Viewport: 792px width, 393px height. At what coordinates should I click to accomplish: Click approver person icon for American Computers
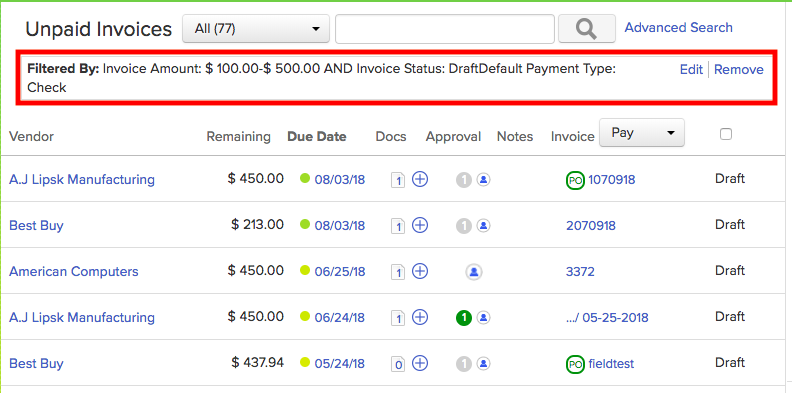click(474, 272)
